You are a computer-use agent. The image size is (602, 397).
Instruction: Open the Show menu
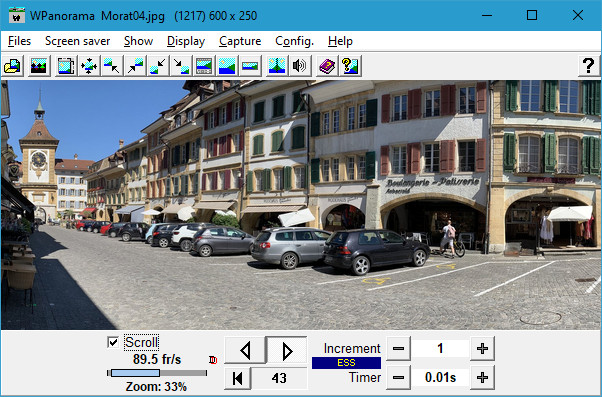(139, 41)
